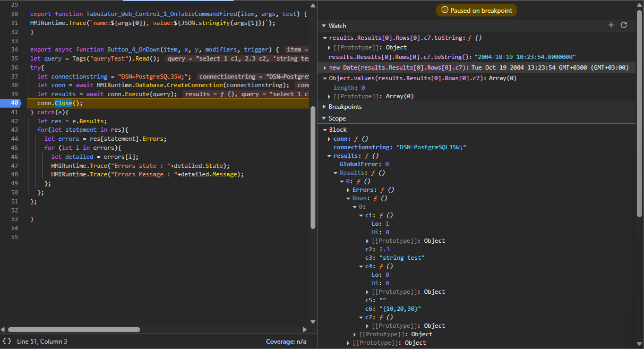This screenshot has height=349, width=644.
Task: Set a breakpoint on line 39
Action: [15, 94]
